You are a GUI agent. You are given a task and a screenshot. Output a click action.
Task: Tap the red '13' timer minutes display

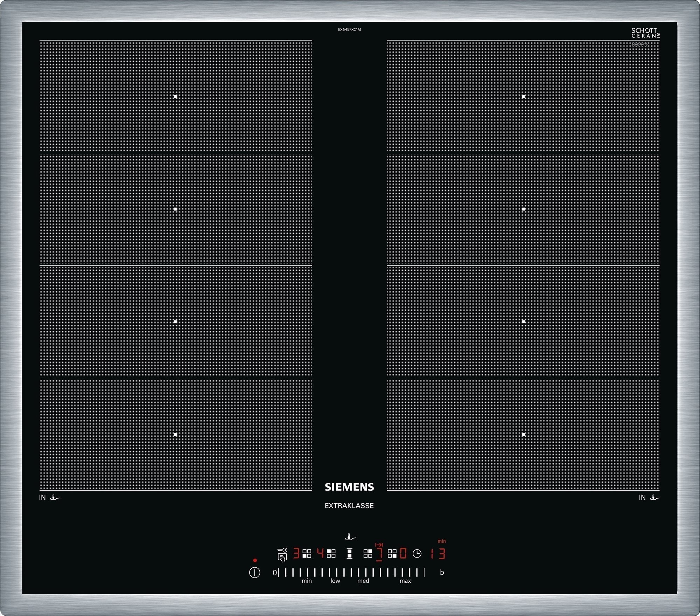[x=438, y=554]
